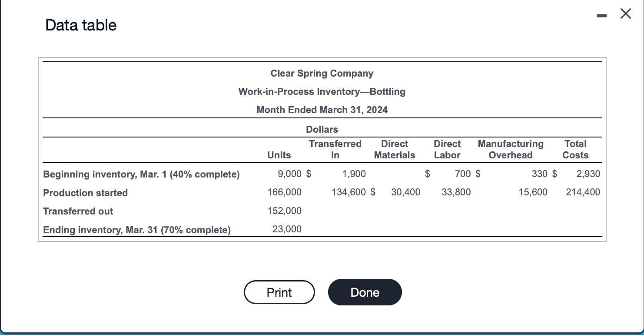
Task: Select the Transferred In column header
Action: [x=335, y=149]
